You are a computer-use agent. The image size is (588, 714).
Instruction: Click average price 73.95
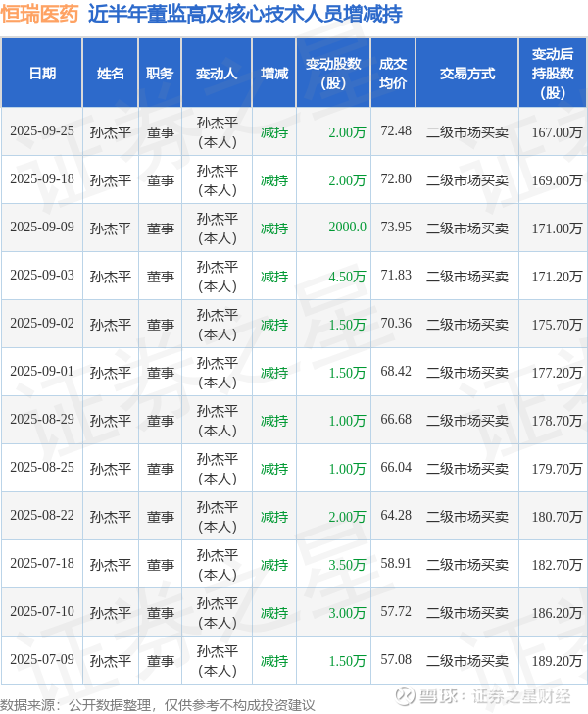[396, 228]
